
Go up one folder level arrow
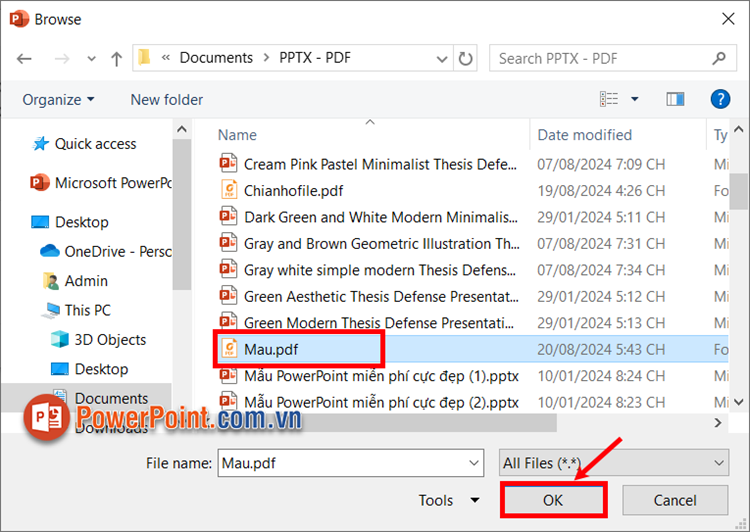[x=116, y=59]
